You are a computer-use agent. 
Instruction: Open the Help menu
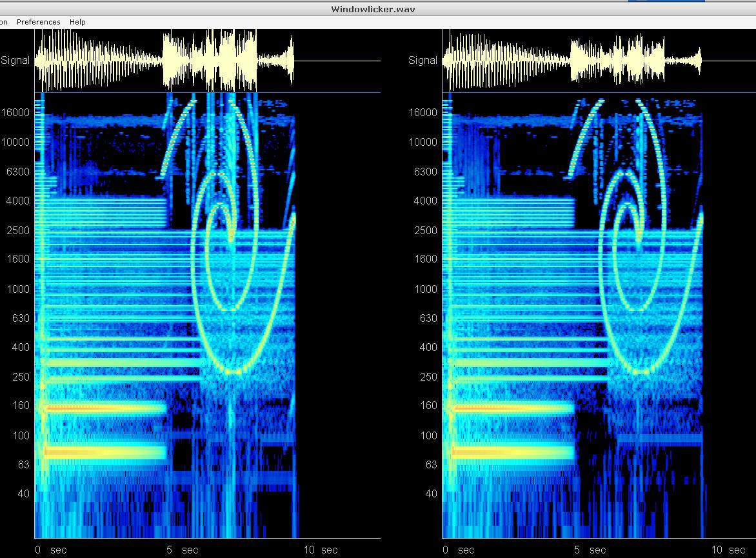pyautogui.click(x=77, y=22)
